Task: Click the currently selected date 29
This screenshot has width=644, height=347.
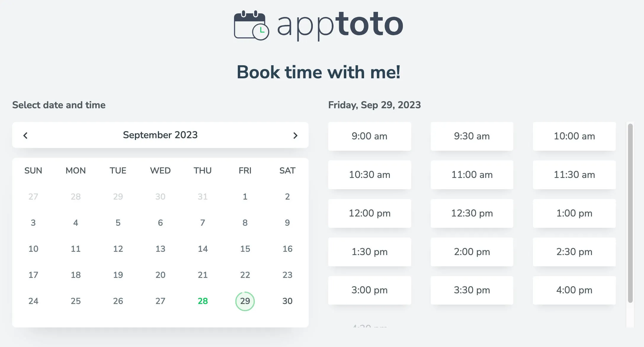Action: click(x=245, y=301)
